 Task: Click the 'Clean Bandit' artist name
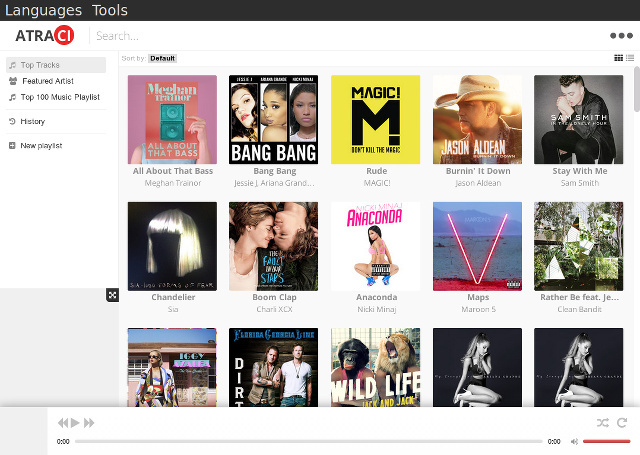(580, 309)
